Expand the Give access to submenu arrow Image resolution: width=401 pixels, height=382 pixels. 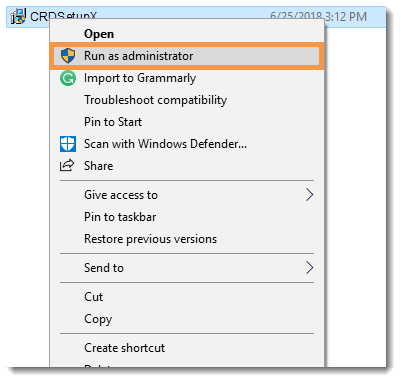coord(310,195)
